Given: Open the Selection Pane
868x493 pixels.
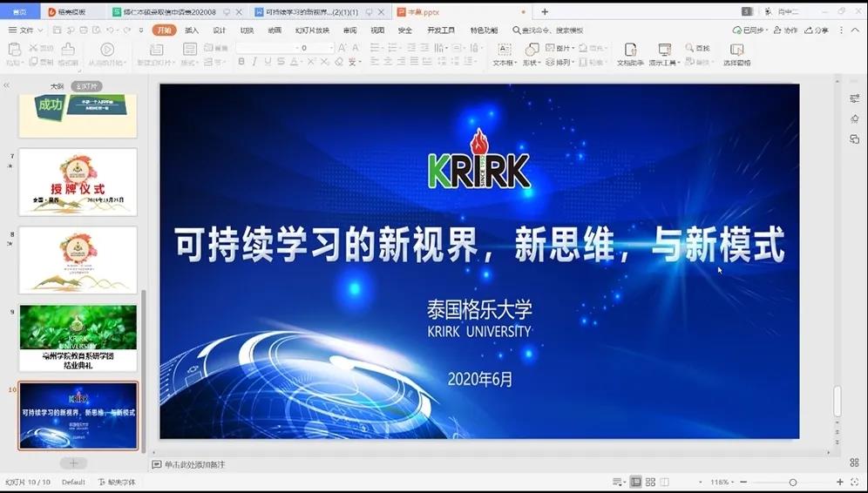Looking at the screenshot, I should click(x=736, y=54).
